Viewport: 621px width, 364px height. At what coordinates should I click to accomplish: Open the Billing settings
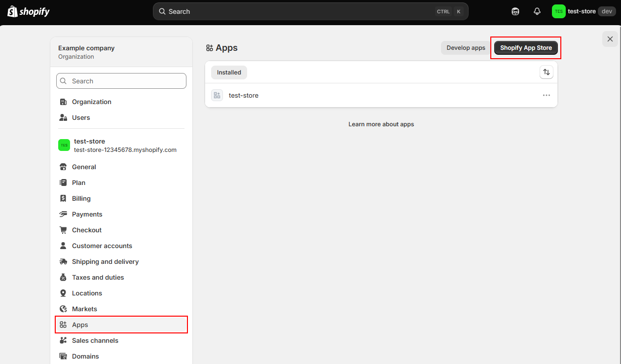click(x=121, y=198)
